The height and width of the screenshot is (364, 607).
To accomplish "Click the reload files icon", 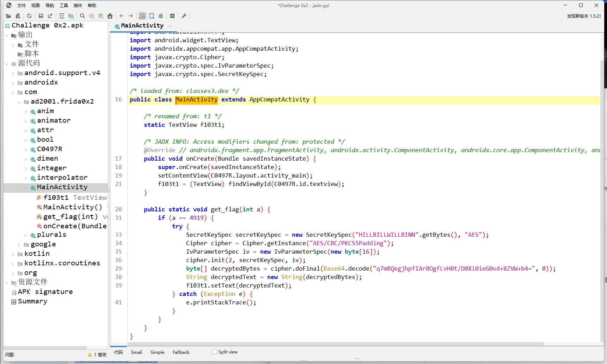I will pos(29,16).
